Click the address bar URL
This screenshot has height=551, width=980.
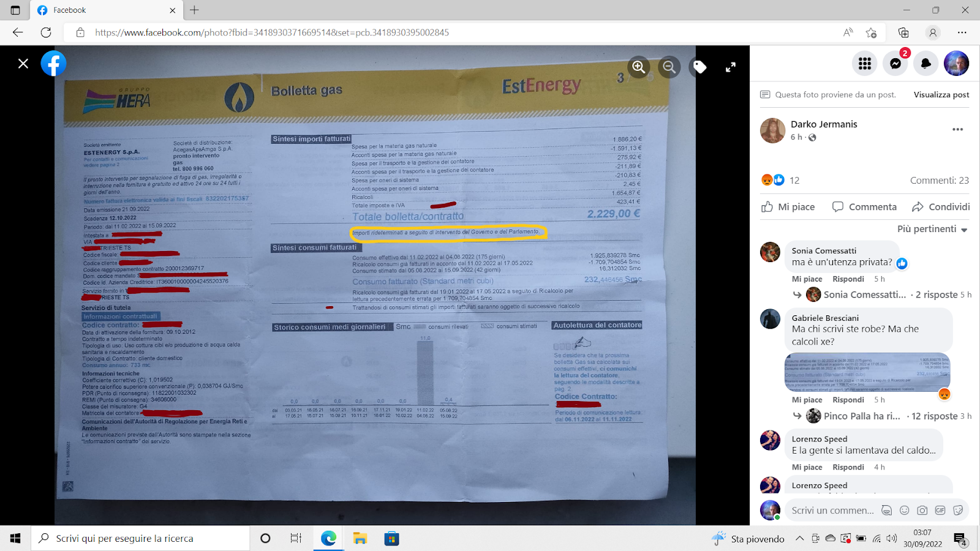coord(272,32)
